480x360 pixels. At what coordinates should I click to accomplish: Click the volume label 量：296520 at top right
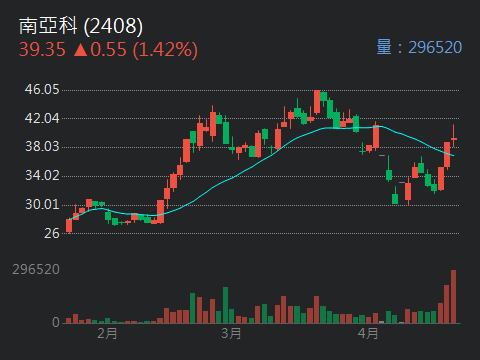pos(419,47)
